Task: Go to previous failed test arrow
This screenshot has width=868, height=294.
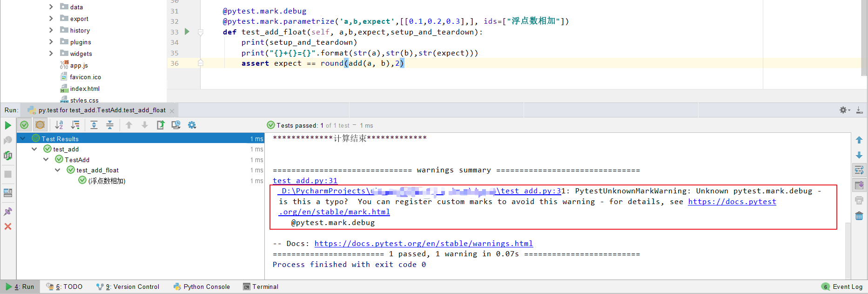Action: tap(129, 125)
